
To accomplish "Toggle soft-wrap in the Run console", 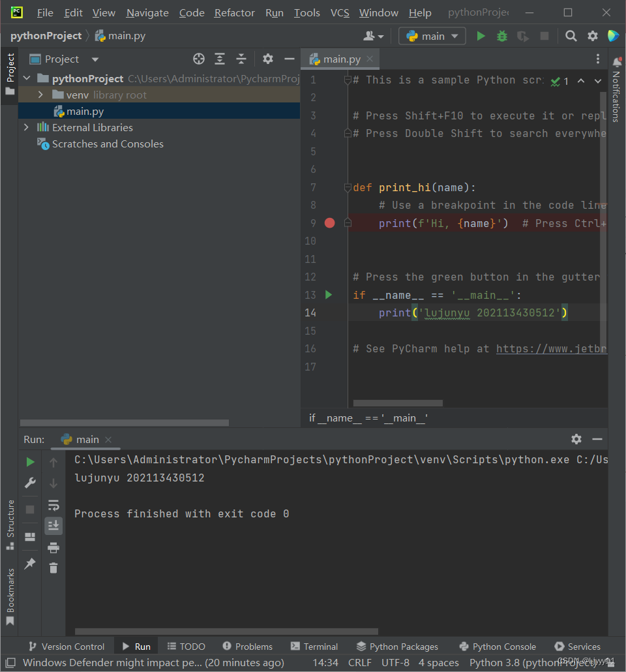I will click(53, 505).
